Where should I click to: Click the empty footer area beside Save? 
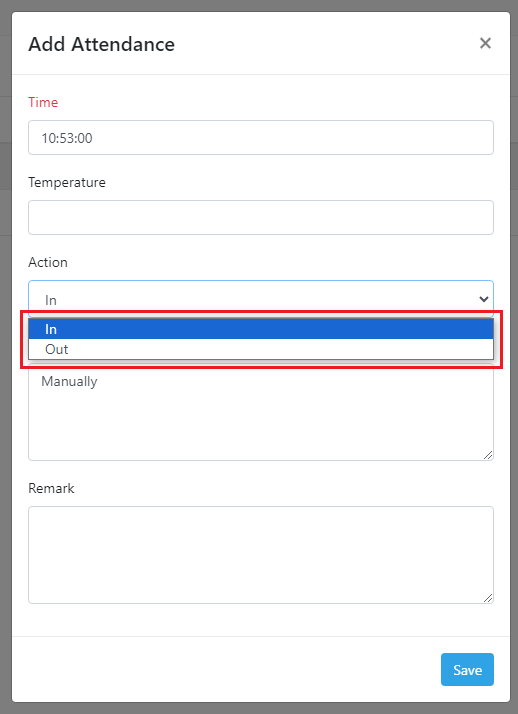[x=228, y=669]
